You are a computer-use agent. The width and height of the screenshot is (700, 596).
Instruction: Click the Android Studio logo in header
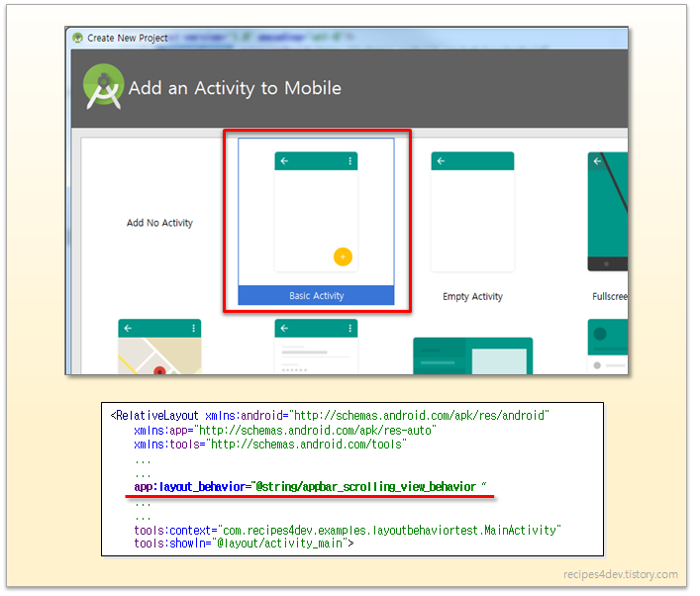pyautogui.click(x=104, y=86)
